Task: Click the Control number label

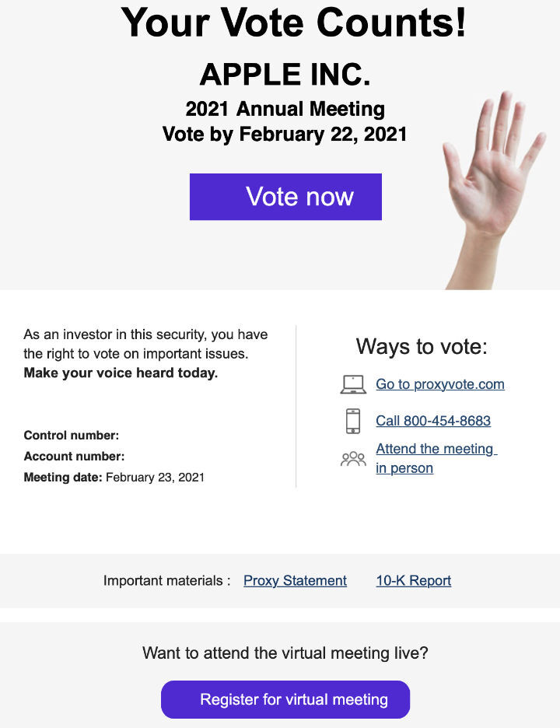Action: point(72,436)
